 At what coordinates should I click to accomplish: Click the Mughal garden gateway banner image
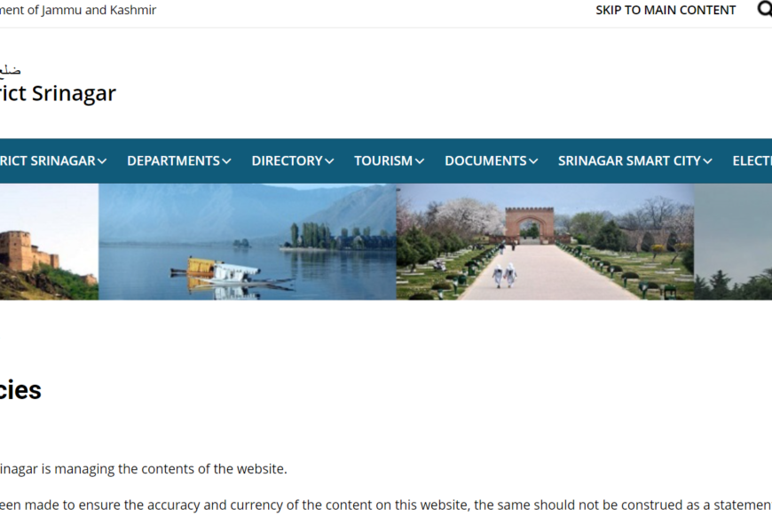coord(545,241)
